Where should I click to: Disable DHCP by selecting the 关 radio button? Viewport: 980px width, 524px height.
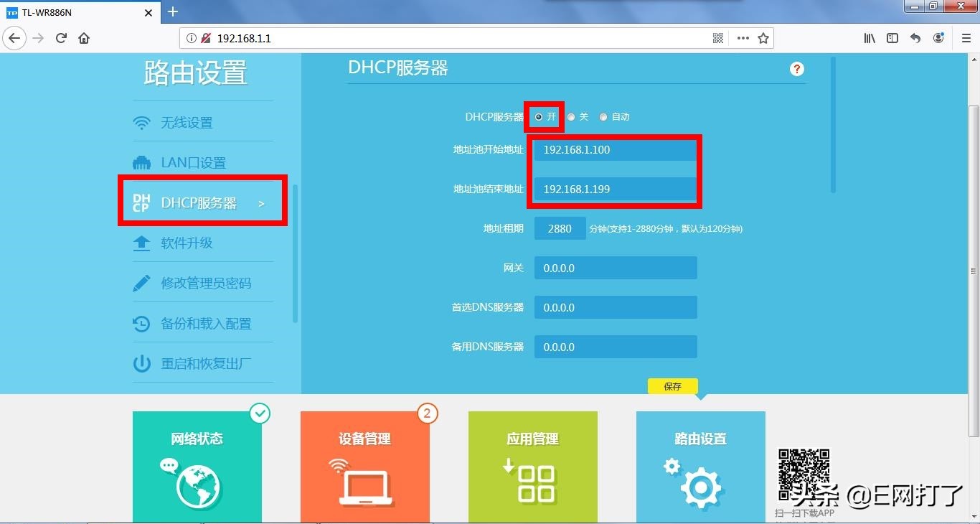click(x=570, y=116)
